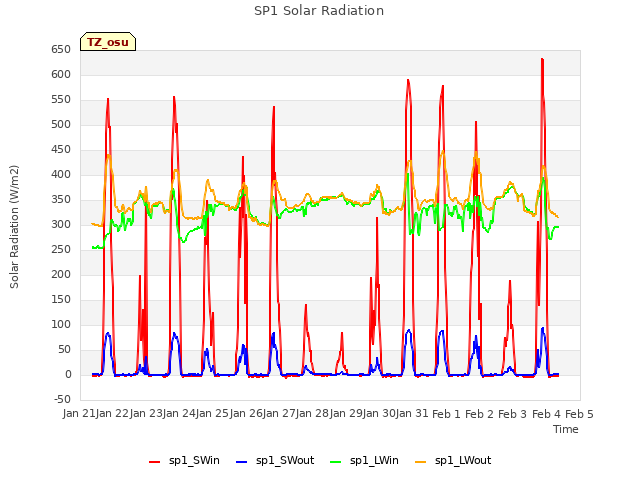Click the 100 y-axis tick label

point(61,324)
